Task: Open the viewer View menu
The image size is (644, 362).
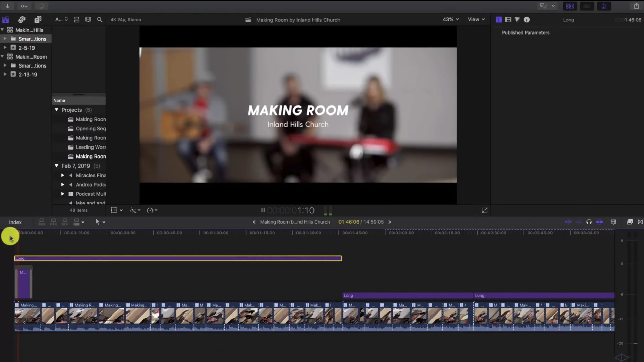Action: 476,20
